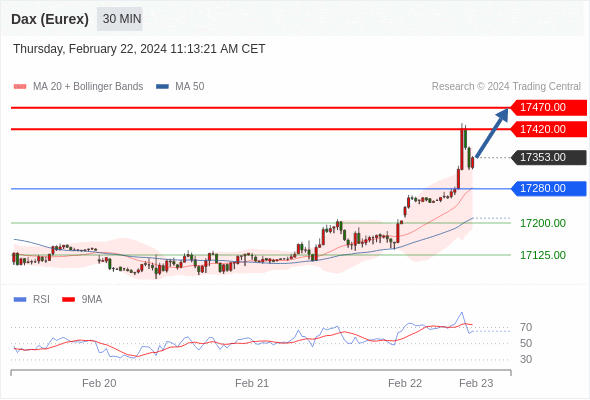Click the black 17353.00 current price tag
Screen dimensions: 590x400
pyautogui.click(x=549, y=157)
